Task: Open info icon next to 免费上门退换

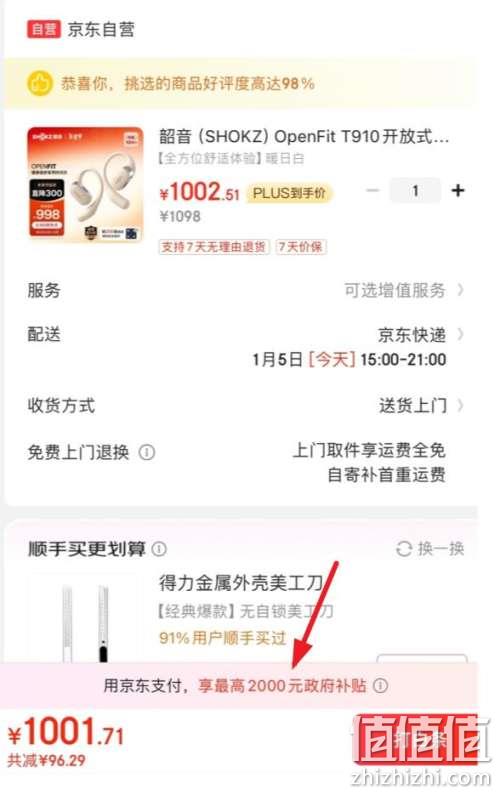Action: coord(147,452)
